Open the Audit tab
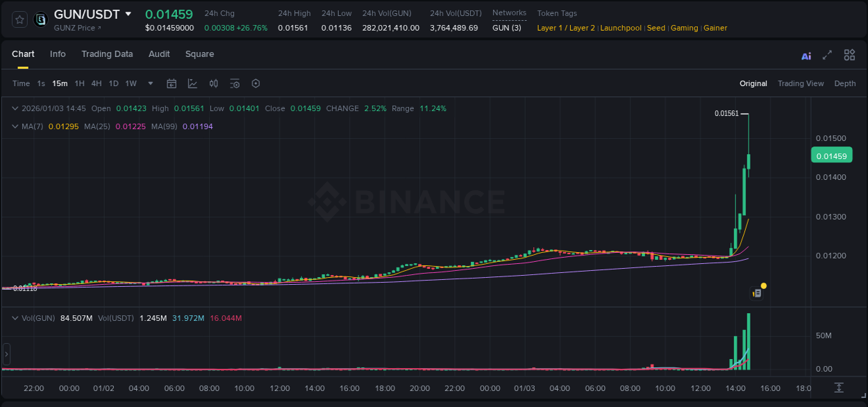 coord(159,53)
